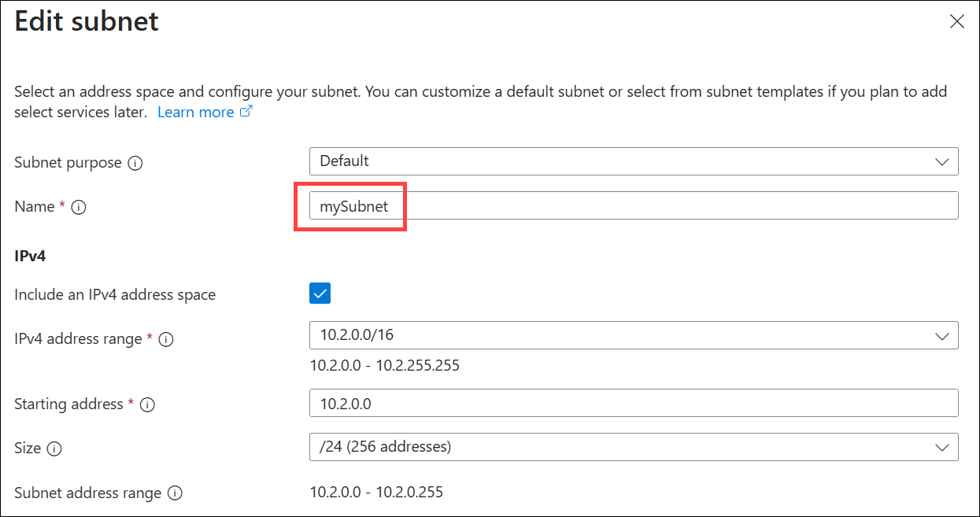The height and width of the screenshot is (517, 980).
Task: Follow the Learn more link
Action: [x=196, y=112]
